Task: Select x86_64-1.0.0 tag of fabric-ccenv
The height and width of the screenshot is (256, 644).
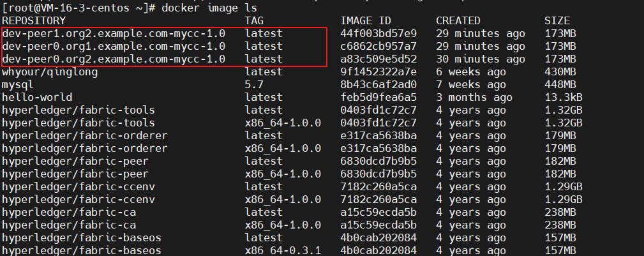Action: [x=283, y=200]
